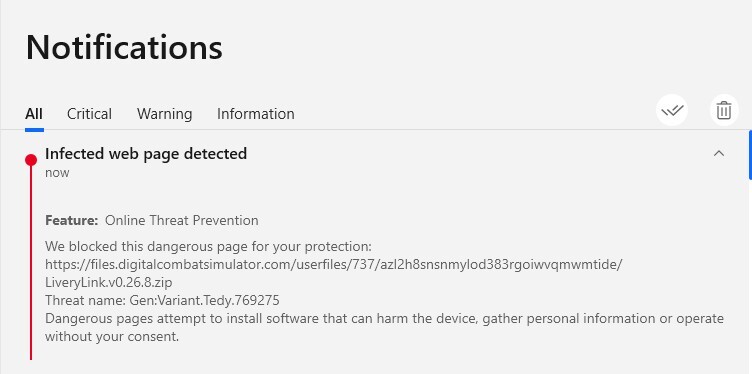Image resolution: width=752 pixels, height=374 pixels.
Task: Mark all notifications as read
Action: pos(672,110)
